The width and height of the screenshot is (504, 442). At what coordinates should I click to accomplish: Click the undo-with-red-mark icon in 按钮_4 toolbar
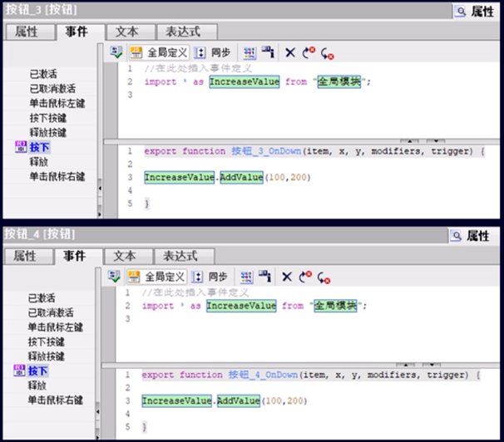click(305, 277)
